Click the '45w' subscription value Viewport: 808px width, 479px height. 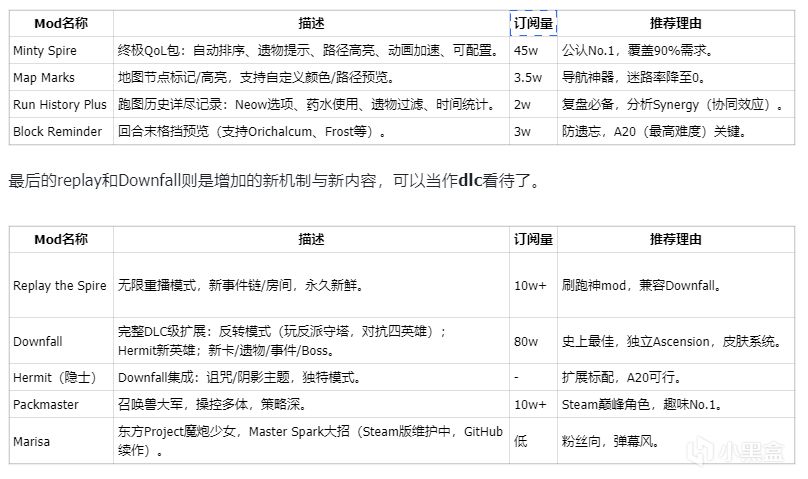533,50
